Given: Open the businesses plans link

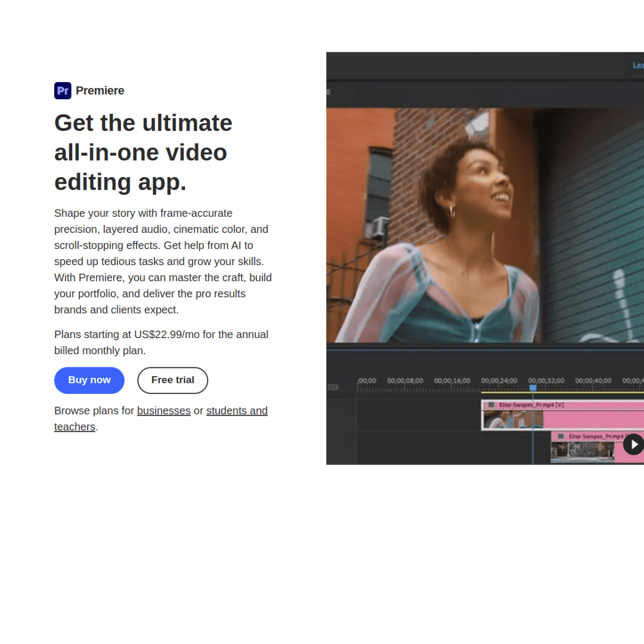Looking at the screenshot, I should tap(164, 411).
